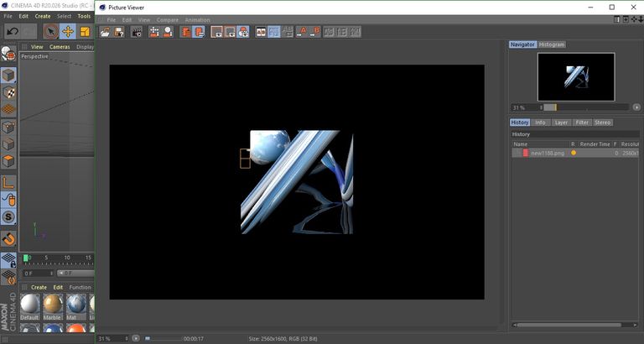Viewport: 644px width, 344px height.
Task: Open the Compare menu in Picture Viewer
Action: coord(168,20)
